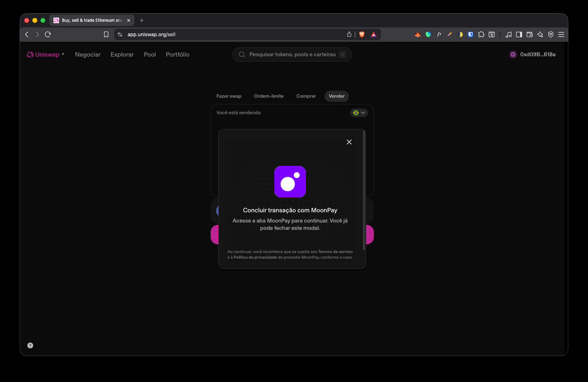The image size is (588, 382).
Task: Click the modal vertical scrollbar
Action: [364, 190]
